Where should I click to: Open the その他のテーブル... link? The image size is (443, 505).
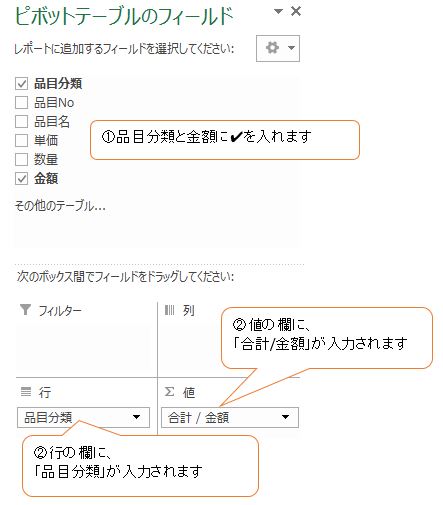[x=60, y=206]
